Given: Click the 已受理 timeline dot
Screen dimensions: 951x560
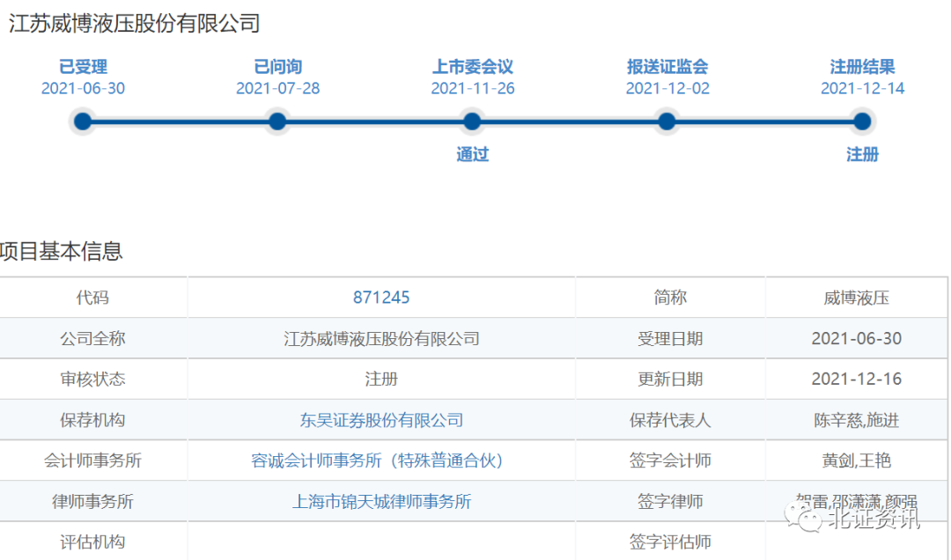Looking at the screenshot, I should point(83,122).
